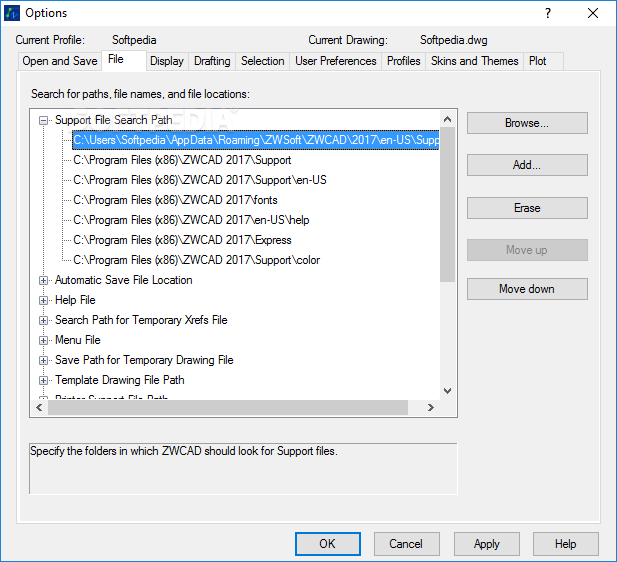This screenshot has height=562, width=617.
Task: Collapse the Support File Search Path node
Action: coord(43,120)
